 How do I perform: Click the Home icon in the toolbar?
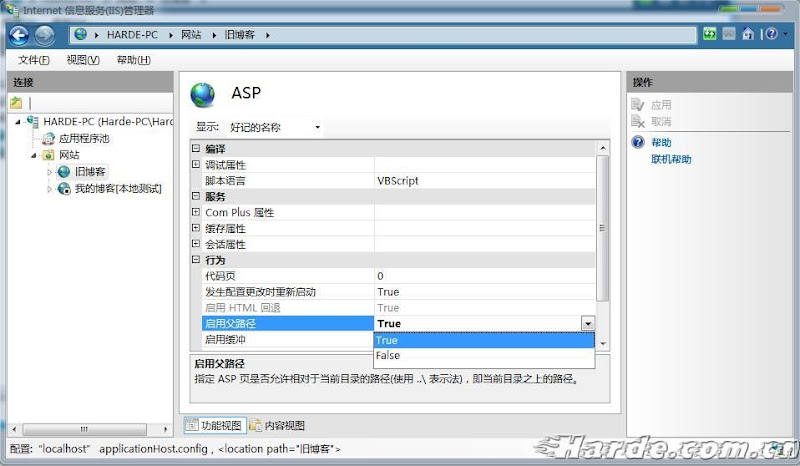[x=748, y=34]
